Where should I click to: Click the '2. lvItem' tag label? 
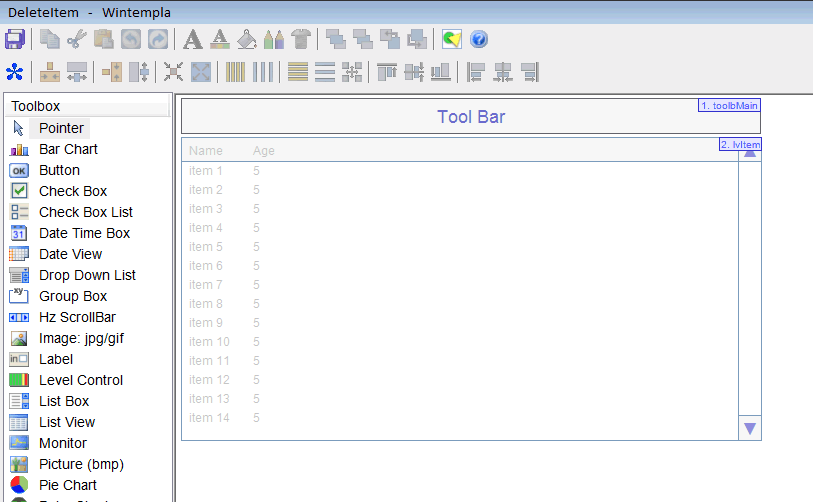(740, 145)
